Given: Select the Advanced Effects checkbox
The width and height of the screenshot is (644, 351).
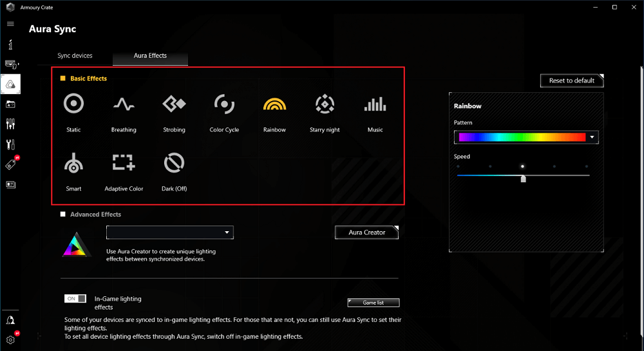Looking at the screenshot, I should point(63,214).
